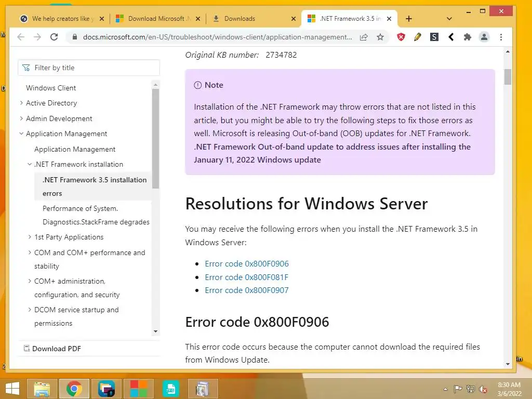The height and width of the screenshot is (399, 532).
Task: Expand DCOM service startup and permissions
Action: [30, 310]
